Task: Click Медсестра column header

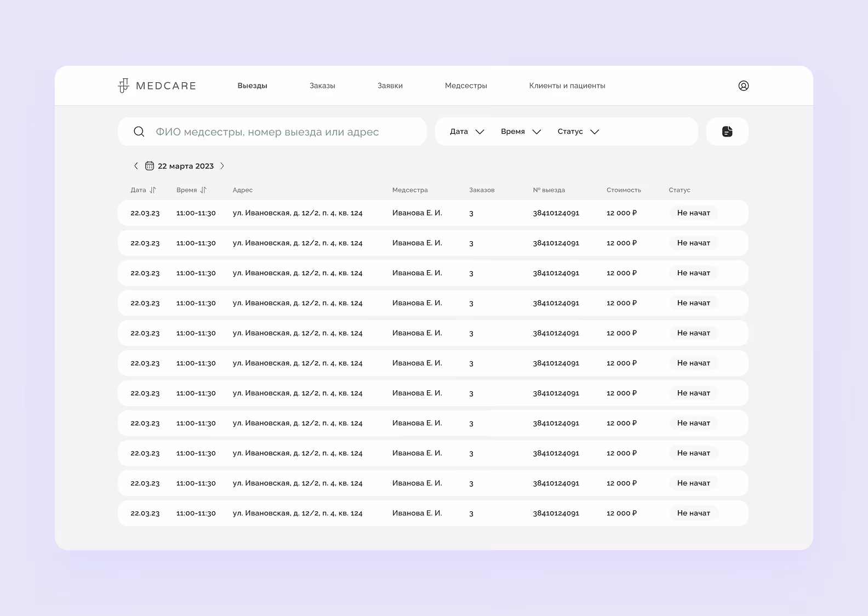Action: (410, 190)
